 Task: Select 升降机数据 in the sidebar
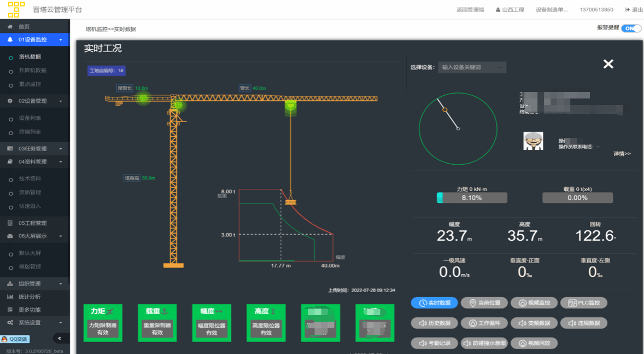tap(33, 71)
